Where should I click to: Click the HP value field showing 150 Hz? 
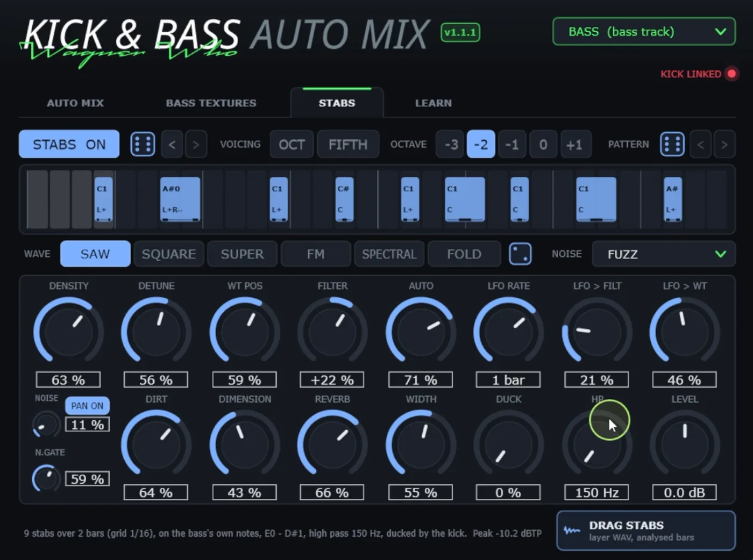[596, 492]
